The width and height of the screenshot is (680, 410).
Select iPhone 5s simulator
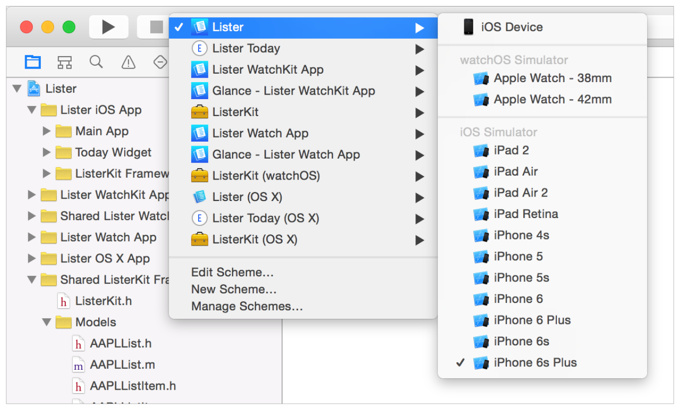click(x=543, y=278)
